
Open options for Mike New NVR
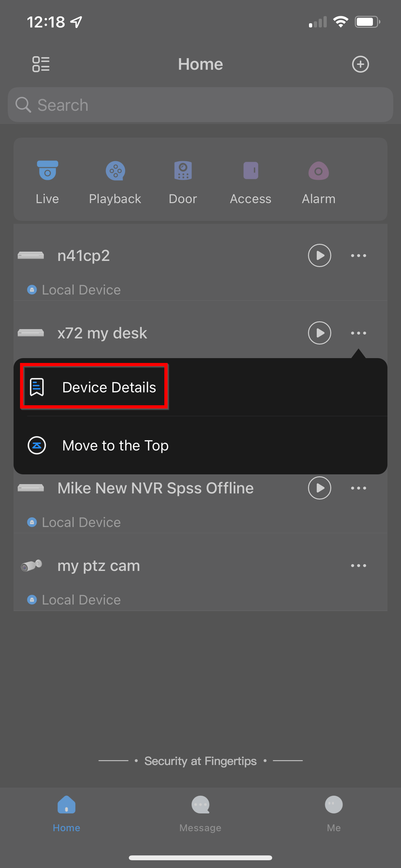click(x=358, y=488)
